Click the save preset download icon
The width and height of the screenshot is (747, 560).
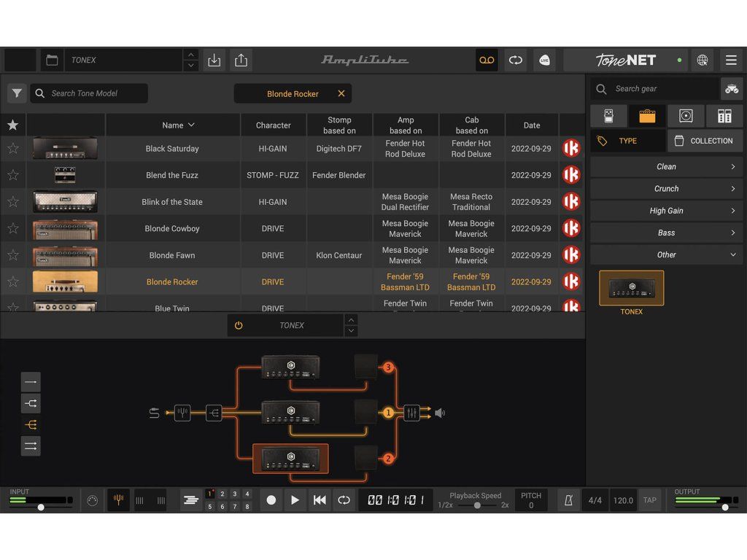click(x=214, y=61)
